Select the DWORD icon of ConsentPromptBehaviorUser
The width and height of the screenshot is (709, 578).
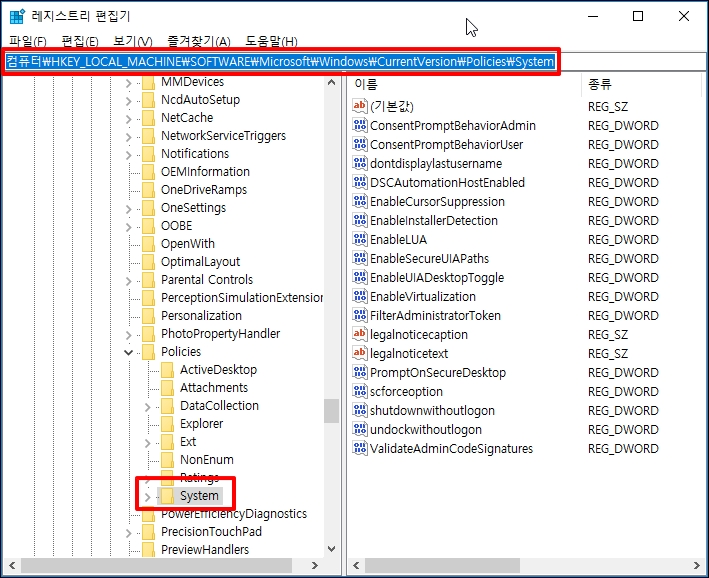(360, 144)
